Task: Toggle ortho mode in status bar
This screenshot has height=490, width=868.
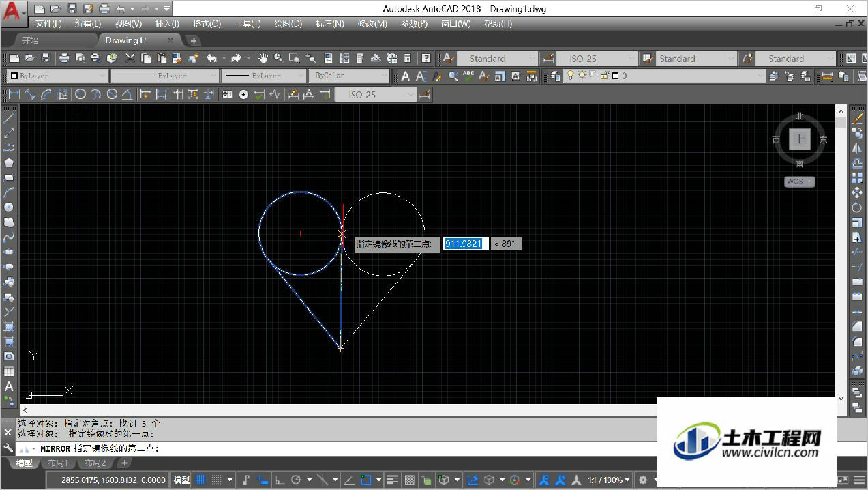Action: (280, 480)
